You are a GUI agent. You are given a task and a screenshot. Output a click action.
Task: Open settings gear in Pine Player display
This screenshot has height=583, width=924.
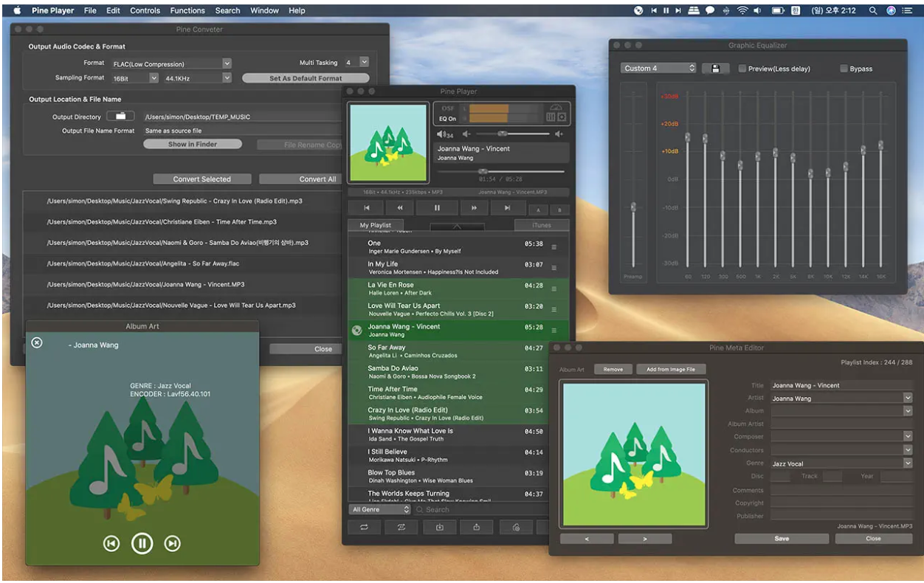(562, 117)
